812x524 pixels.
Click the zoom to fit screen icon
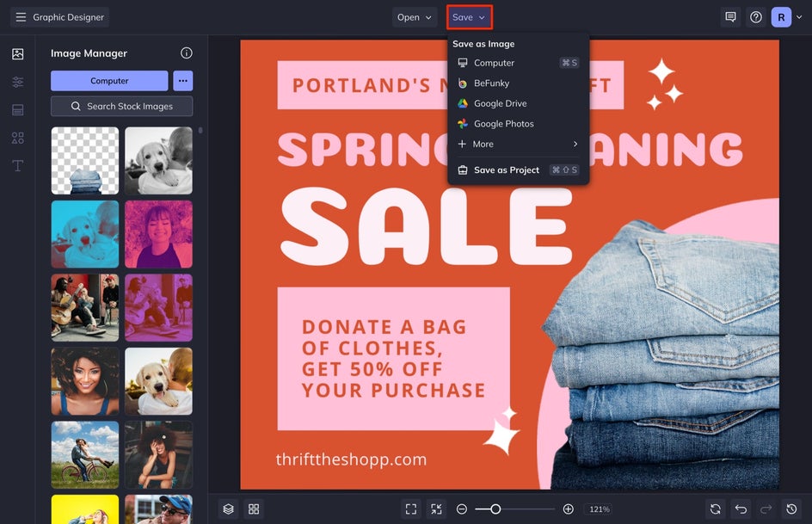tap(411, 509)
